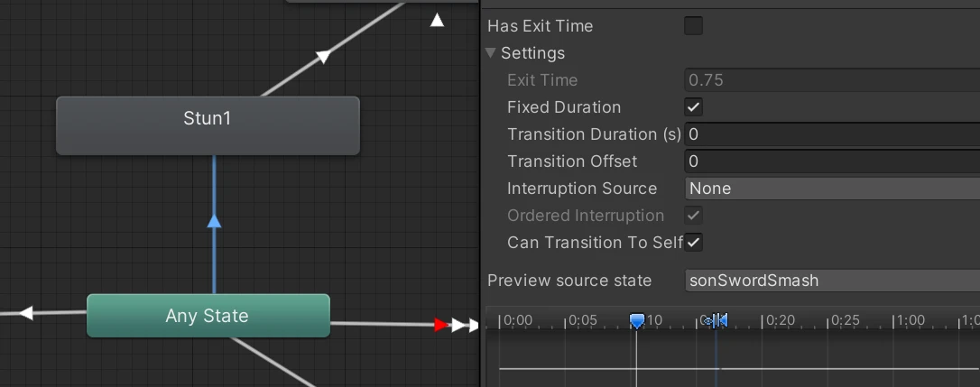Uncheck the Fixed Duration checkbox
Screen dimensions: 980x387
pyautogui.click(x=693, y=107)
